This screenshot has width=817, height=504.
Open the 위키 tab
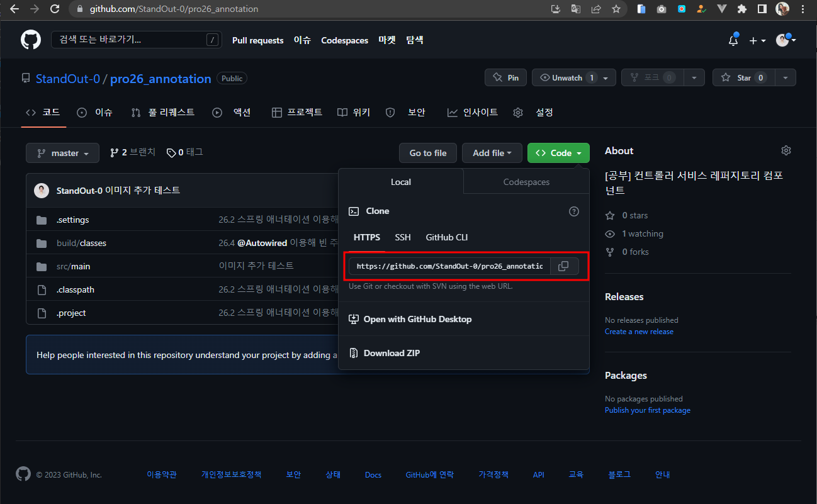354,113
